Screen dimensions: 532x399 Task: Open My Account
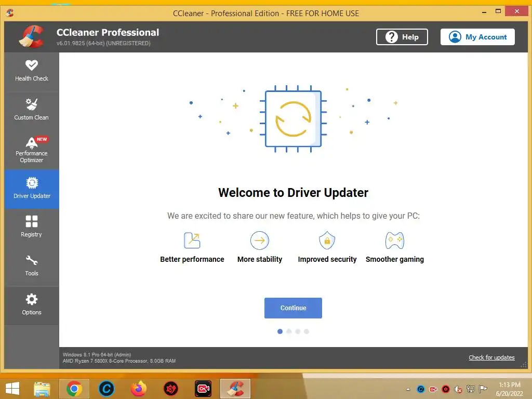[x=477, y=37]
